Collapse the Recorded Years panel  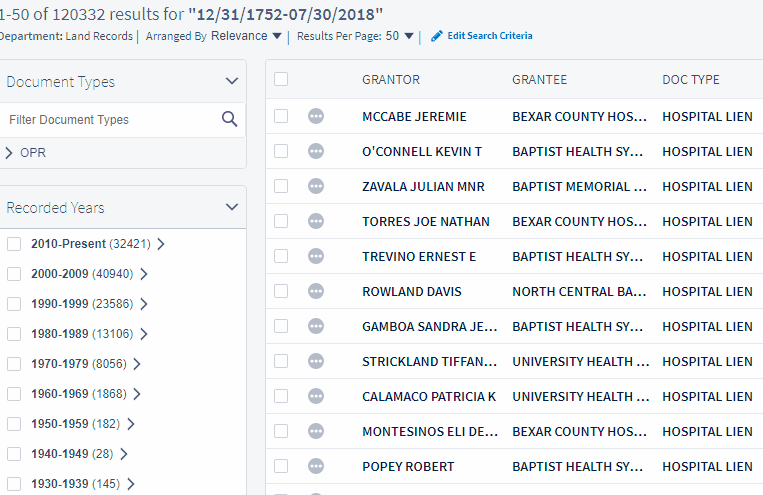click(232, 207)
